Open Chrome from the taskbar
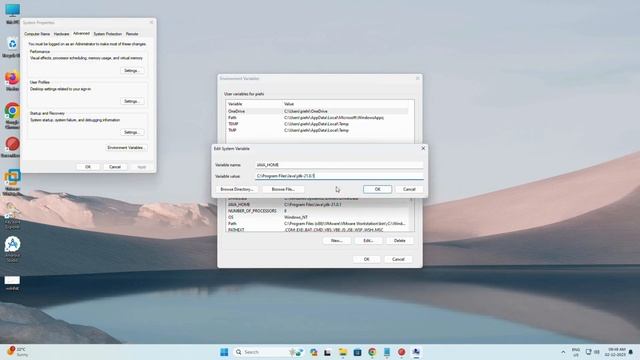The height and width of the screenshot is (360, 640). point(372,352)
